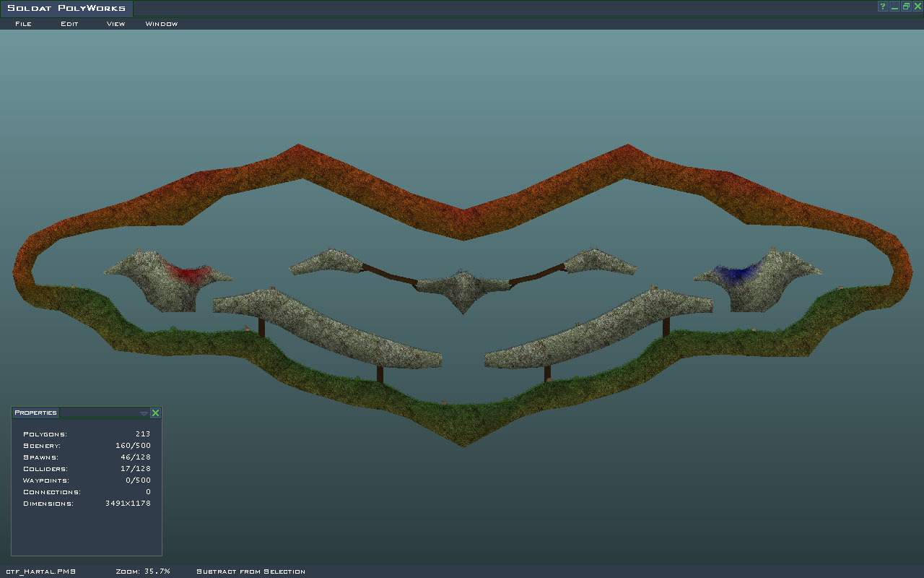
Task: Select the Properties panel title tab
Action: click(35, 413)
